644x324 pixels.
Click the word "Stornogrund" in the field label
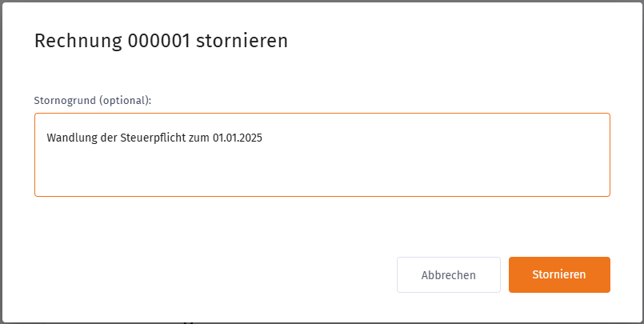tap(66, 101)
